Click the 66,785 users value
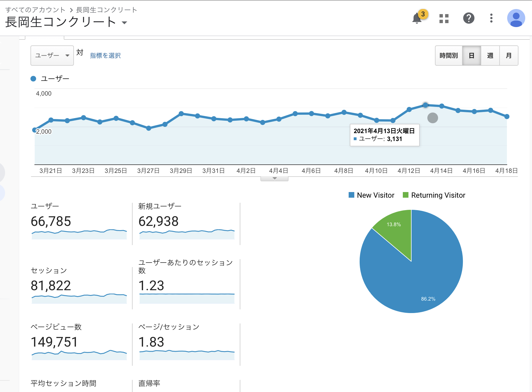The width and height of the screenshot is (532, 392). 51,221
